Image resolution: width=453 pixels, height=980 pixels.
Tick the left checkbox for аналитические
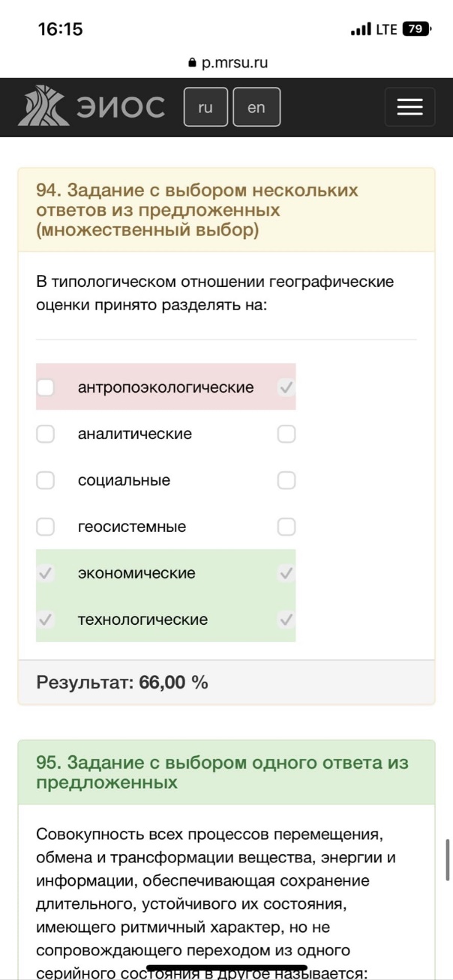coord(46,434)
